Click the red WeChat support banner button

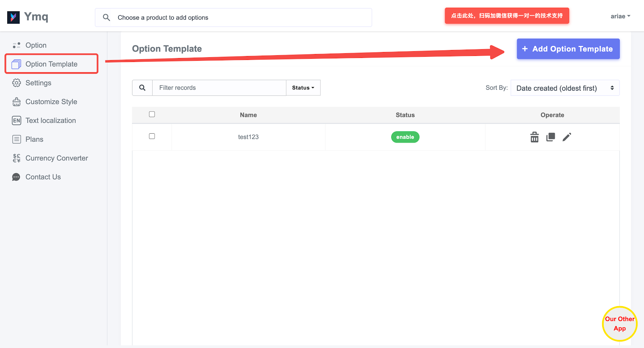[x=507, y=16]
